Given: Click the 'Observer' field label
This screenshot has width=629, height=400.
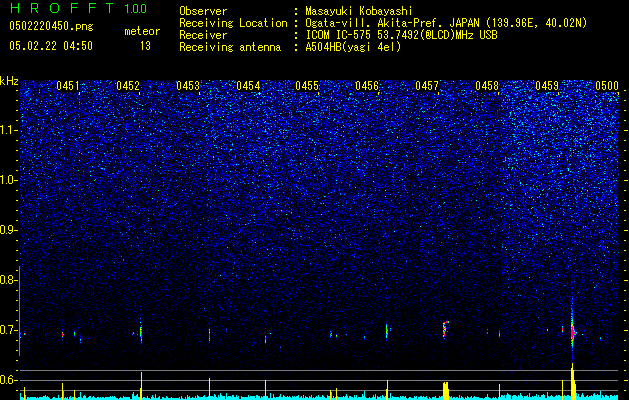Looking at the screenshot, I should 203,11.
